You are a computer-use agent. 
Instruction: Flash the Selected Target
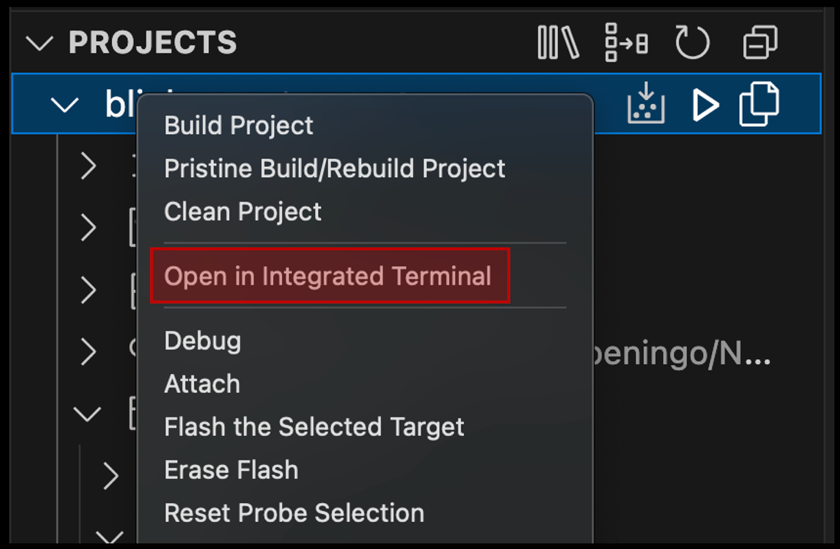coord(314,426)
